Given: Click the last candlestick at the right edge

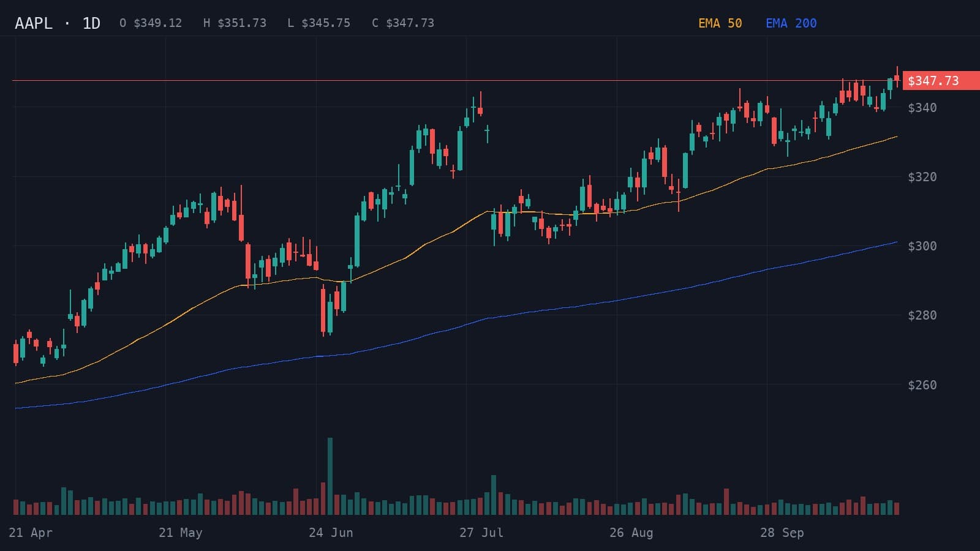Looking at the screenshot, I should pos(897,77).
